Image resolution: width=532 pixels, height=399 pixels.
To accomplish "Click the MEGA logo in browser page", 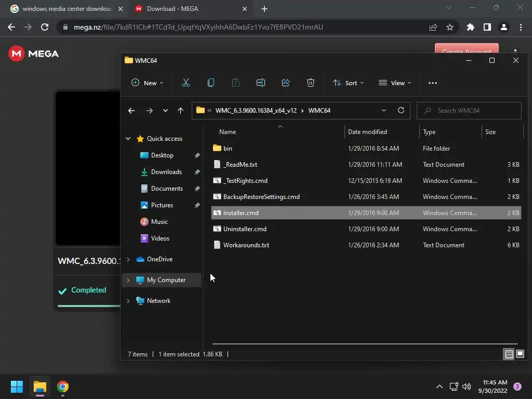I will pyautogui.click(x=33, y=54).
